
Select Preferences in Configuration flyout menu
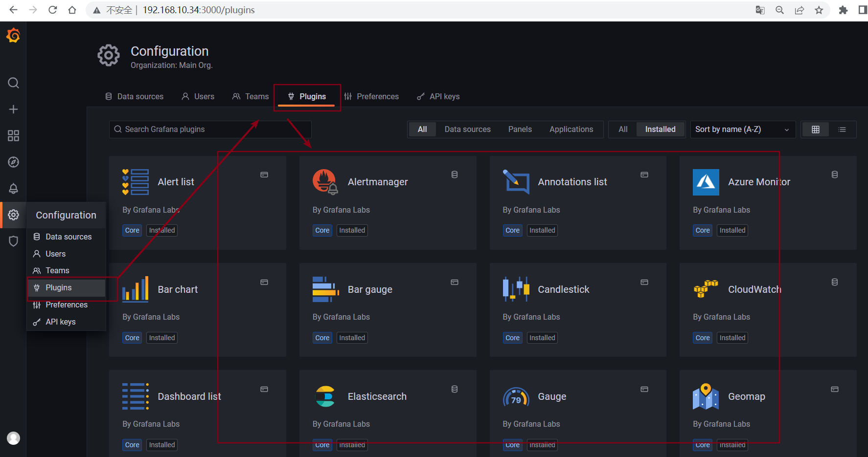click(67, 305)
